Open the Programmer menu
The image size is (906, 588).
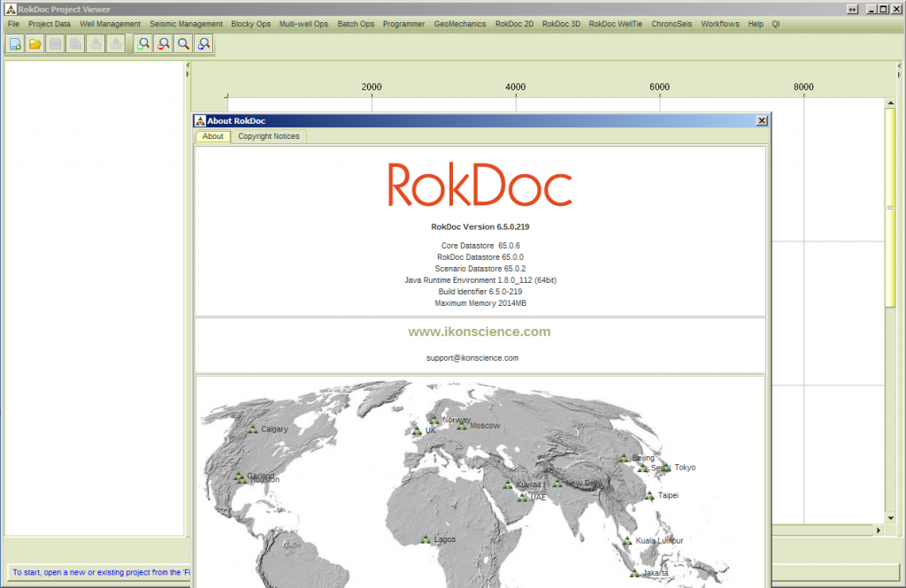[403, 24]
